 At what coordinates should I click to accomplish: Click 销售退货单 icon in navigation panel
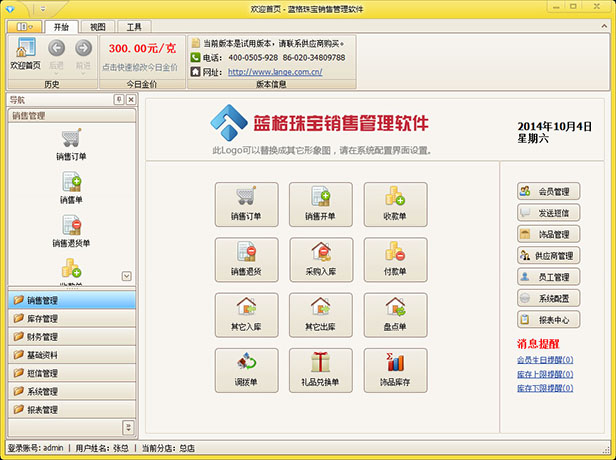pos(71,225)
